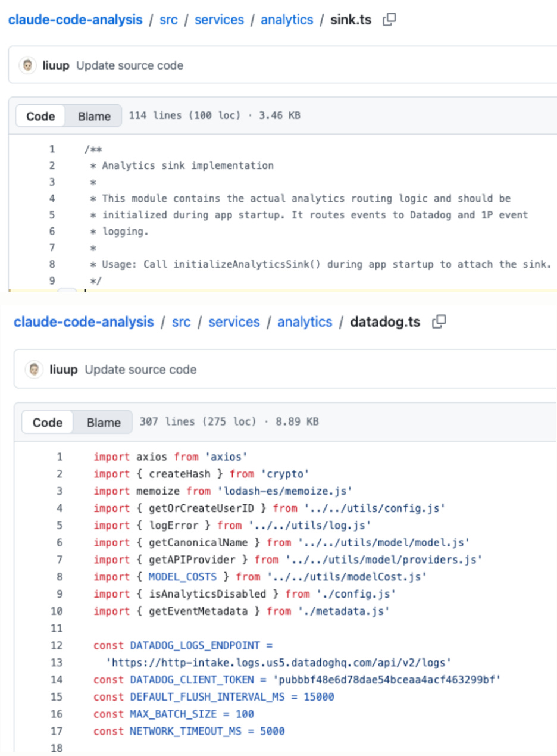Open src folder link in sink.ts breadcrumb
This screenshot has height=756, width=557.
coord(169,20)
